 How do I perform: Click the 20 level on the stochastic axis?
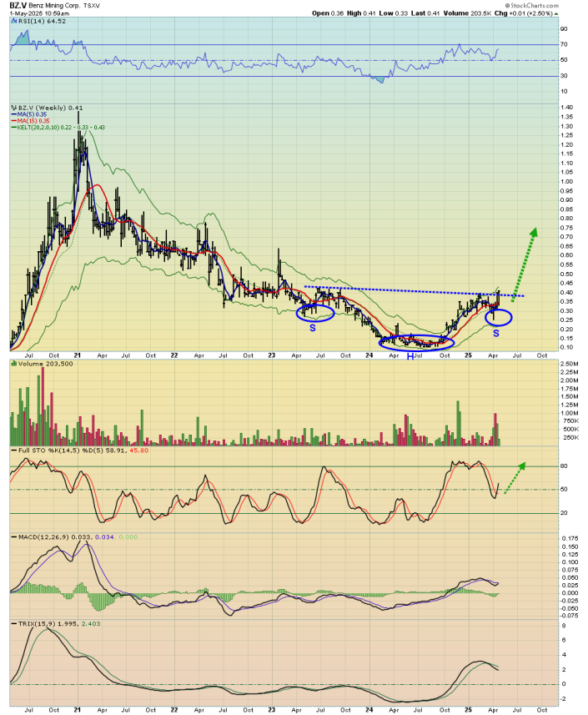(564, 513)
